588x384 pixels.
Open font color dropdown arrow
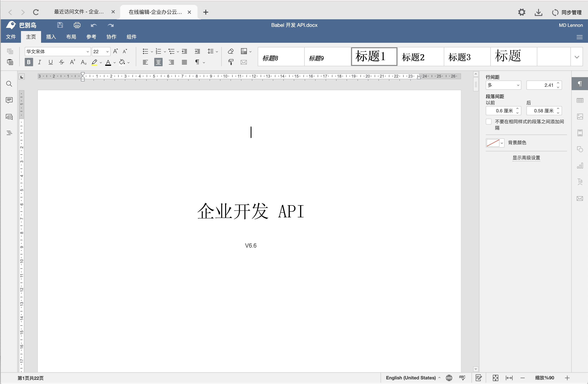(x=115, y=63)
